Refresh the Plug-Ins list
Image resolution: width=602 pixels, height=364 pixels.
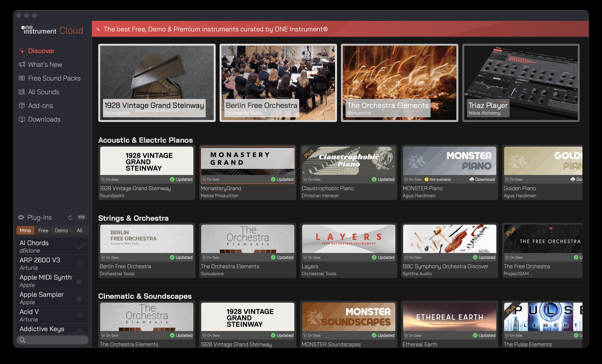click(70, 217)
